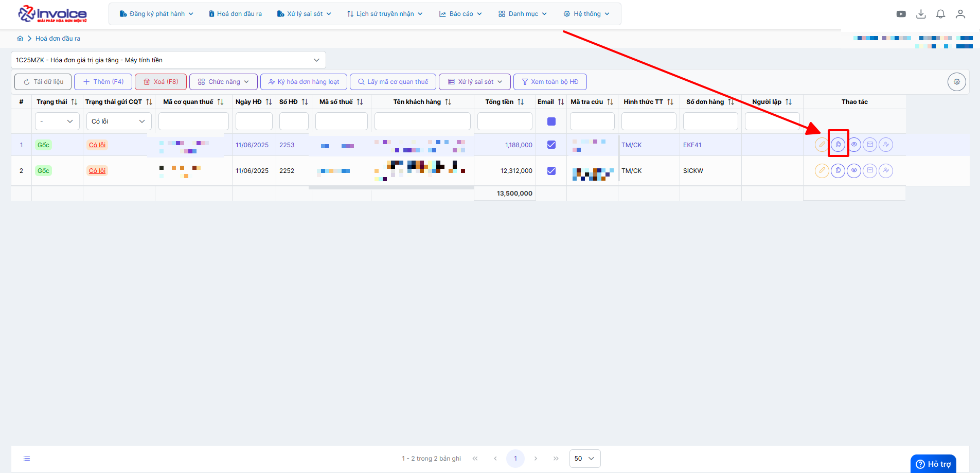
Task: Send email for invoice 2253
Action: tap(870, 145)
